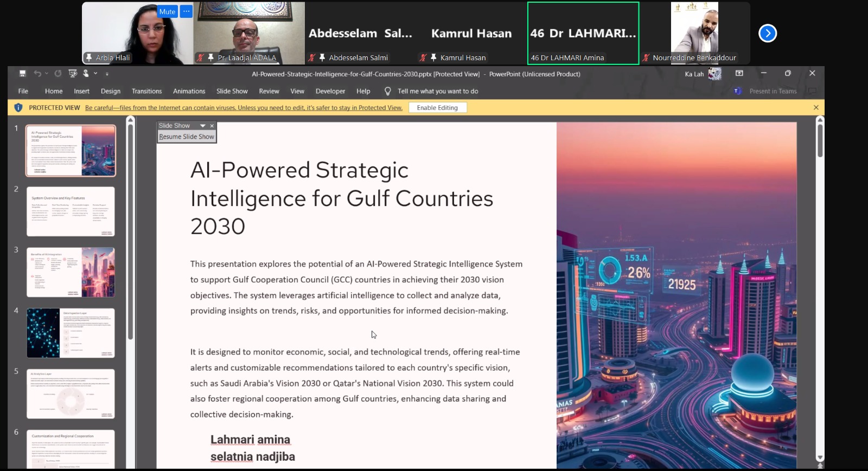Switch to the Design tab
This screenshot has width=868, height=471.
point(111,91)
